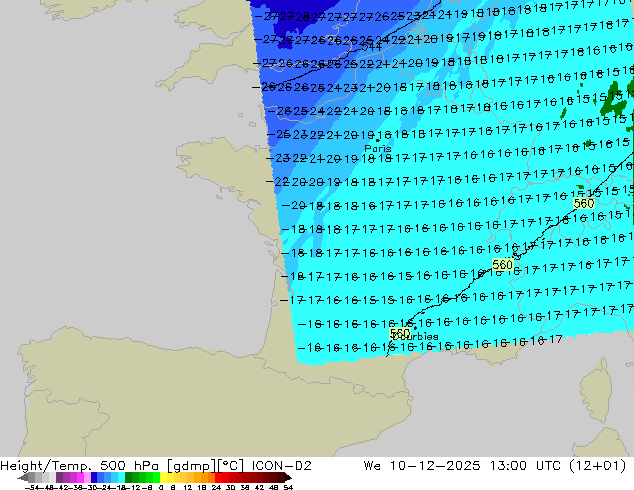Click the '54' value on legend scale
The image size is (634, 490).
click(x=288, y=487)
